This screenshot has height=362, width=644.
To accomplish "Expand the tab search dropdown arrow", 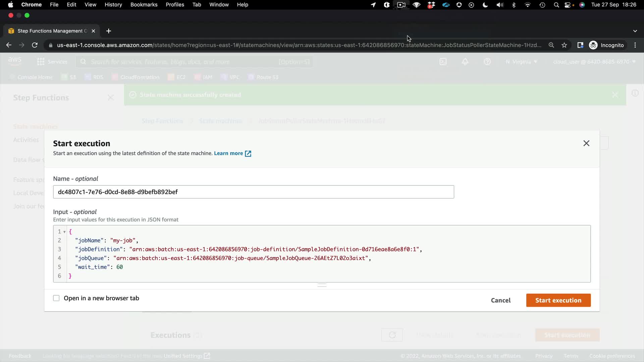I will pos(635,31).
